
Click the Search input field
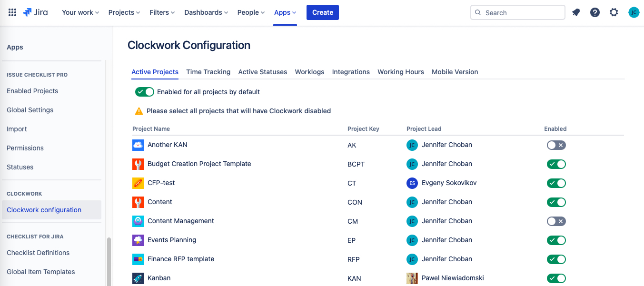pos(517,12)
